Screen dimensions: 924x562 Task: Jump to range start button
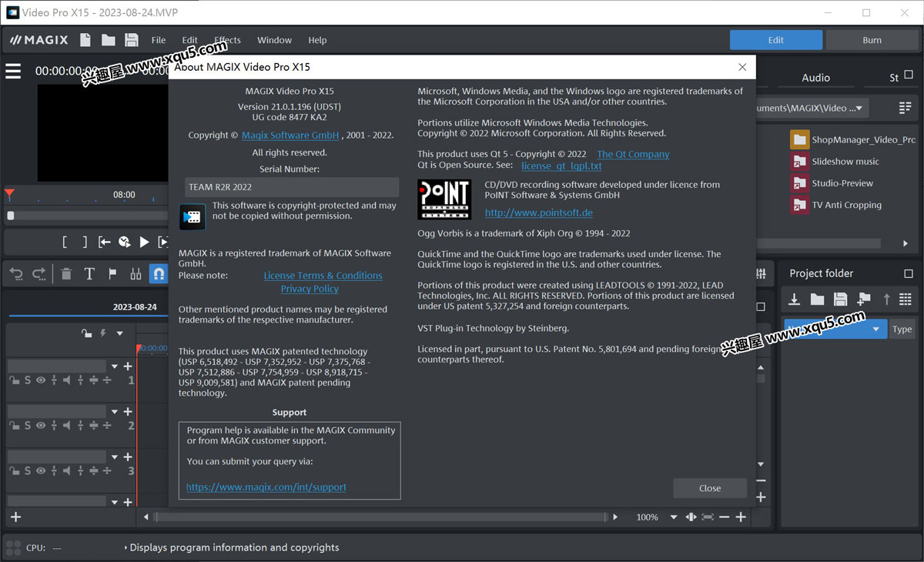point(105,242)
